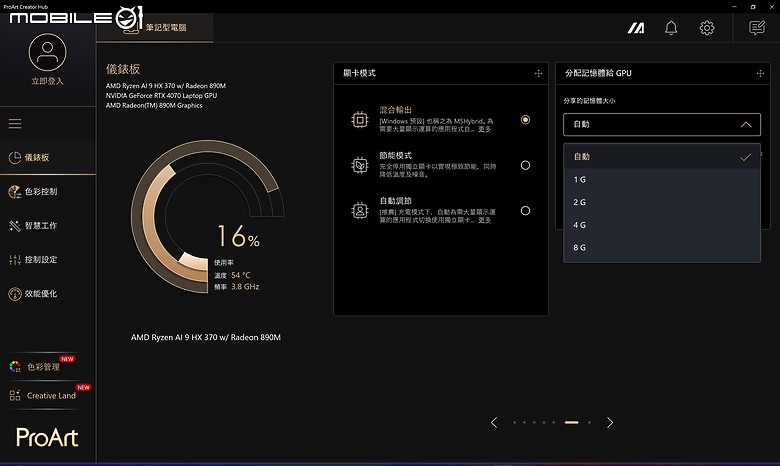780x466 pixels.
Task: Choose 8 G memory allocation
Action: (662, 248)
